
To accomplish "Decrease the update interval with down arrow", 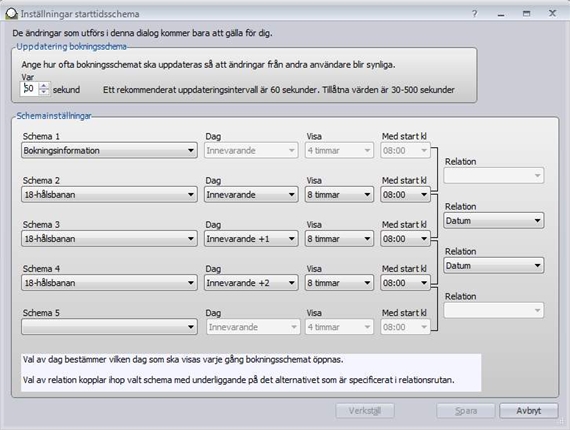I will [44, 92].
